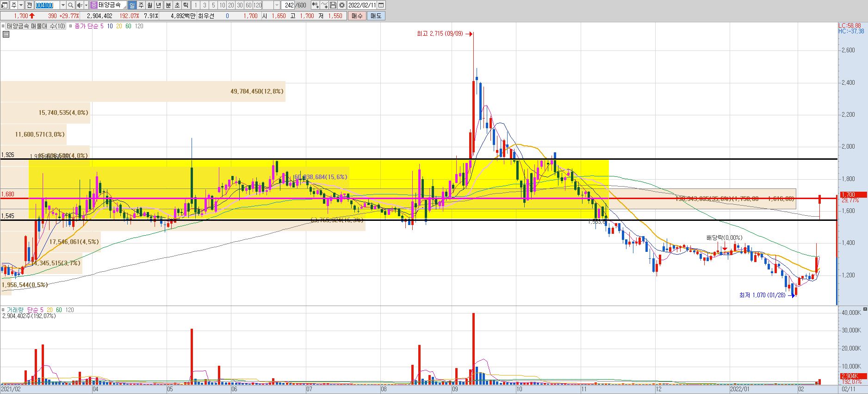Viewport: 868px width, 394px height.
Task: Open the stock code history dropdown
Action: click(x=63, y=5)
